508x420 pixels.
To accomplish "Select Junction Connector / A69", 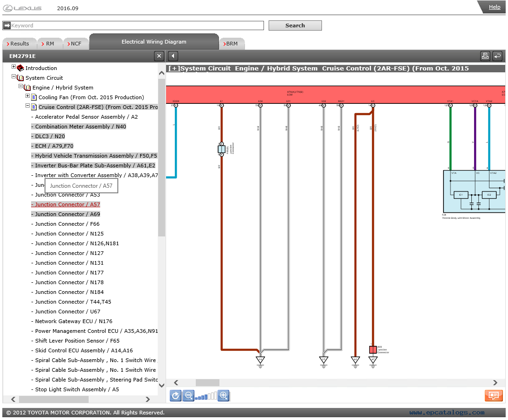I will pyautogui.click(x=67, y=214).
